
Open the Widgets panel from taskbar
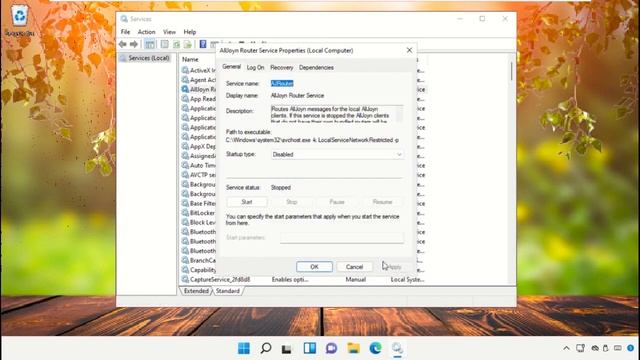(x=310, y=348)
